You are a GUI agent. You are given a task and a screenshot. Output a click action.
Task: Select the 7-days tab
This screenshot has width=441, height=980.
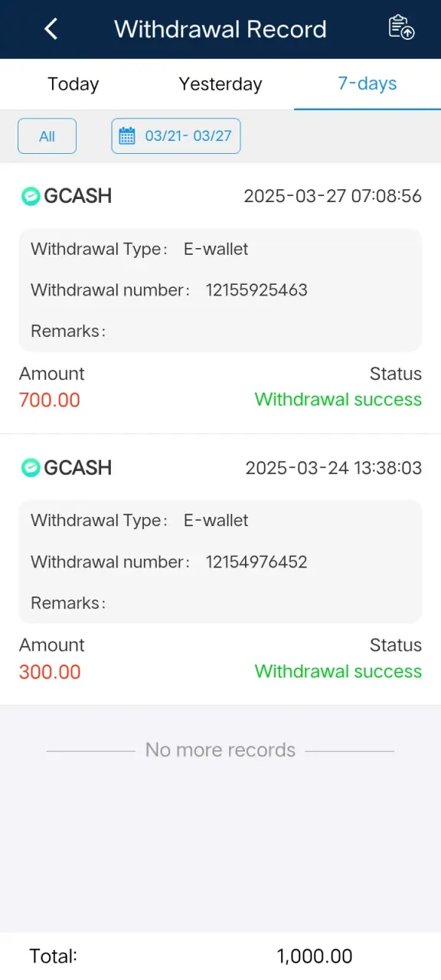coord(367,84)
